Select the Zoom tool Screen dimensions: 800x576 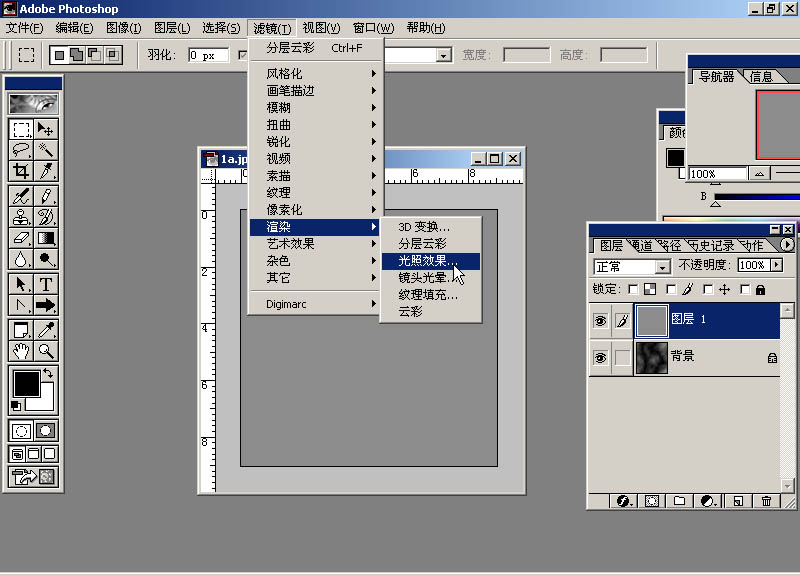tap(45, 351)
